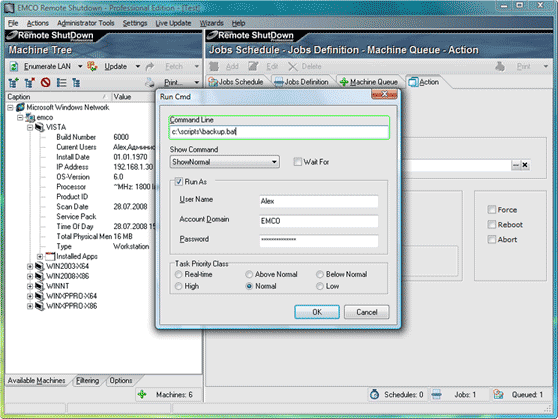
Task: Open the Actions menu
Action: (x=38, y=23)
